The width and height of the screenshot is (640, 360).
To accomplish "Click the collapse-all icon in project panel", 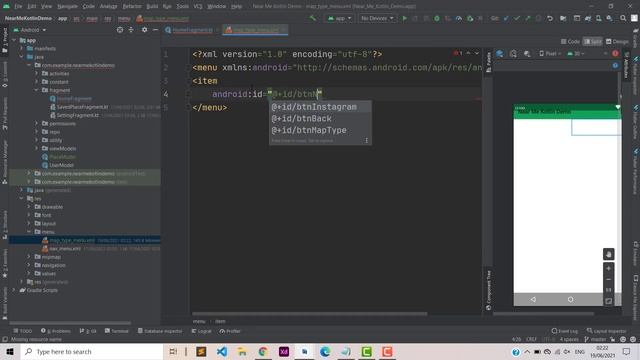I will click(x=131, y=30).
